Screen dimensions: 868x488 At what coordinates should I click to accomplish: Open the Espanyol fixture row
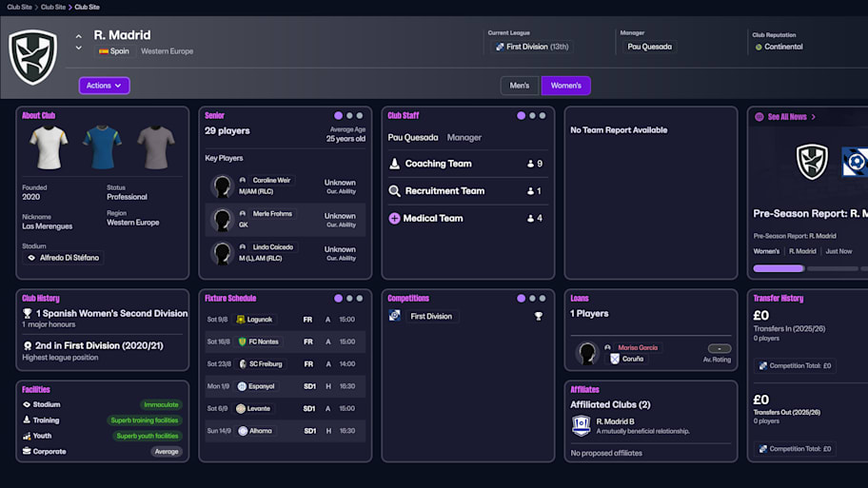coord(286,386)
